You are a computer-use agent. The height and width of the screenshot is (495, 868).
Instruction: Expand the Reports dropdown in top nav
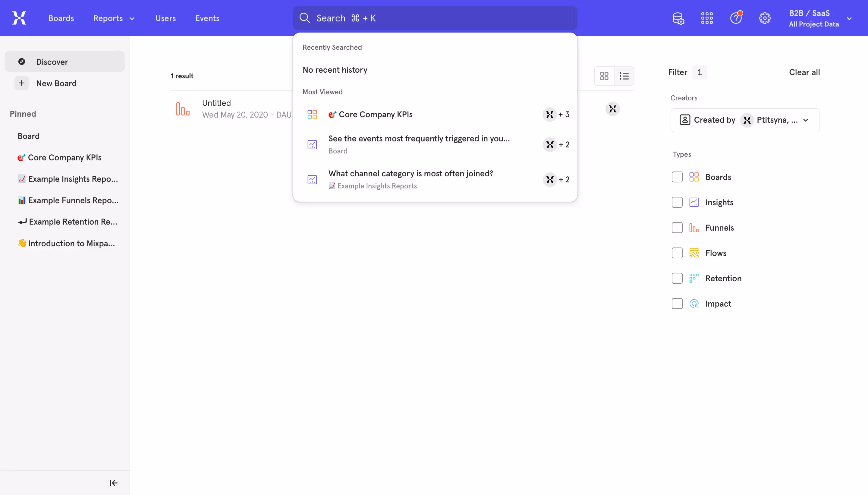coord(114,18)
